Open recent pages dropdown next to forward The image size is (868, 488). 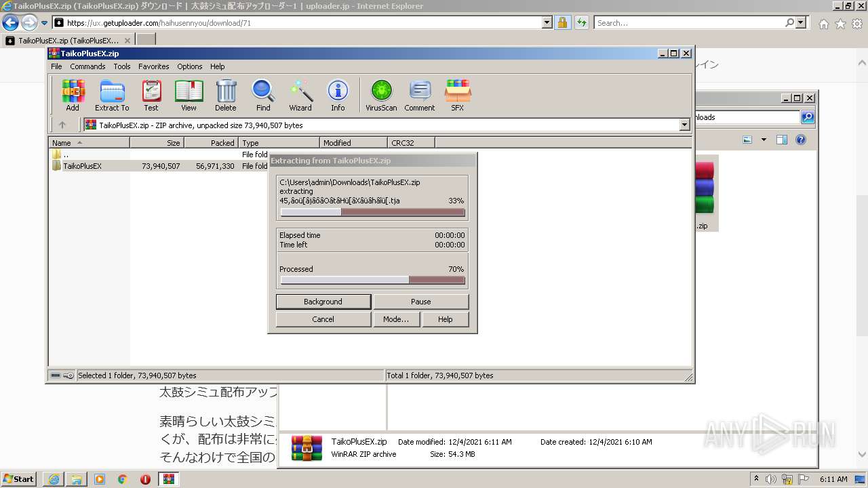tap(44, 23)
